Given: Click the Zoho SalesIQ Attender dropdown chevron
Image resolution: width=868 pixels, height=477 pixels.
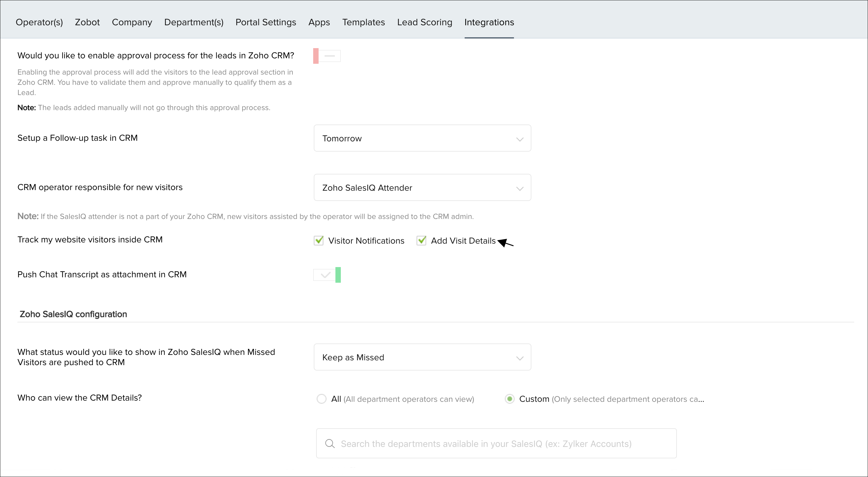Looking at the screenshot, I should (520, 189).
